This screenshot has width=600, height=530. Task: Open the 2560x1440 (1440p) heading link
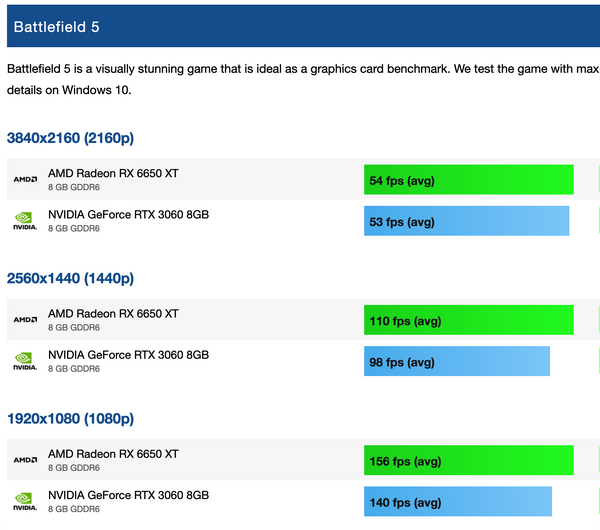tap(70, 279)
